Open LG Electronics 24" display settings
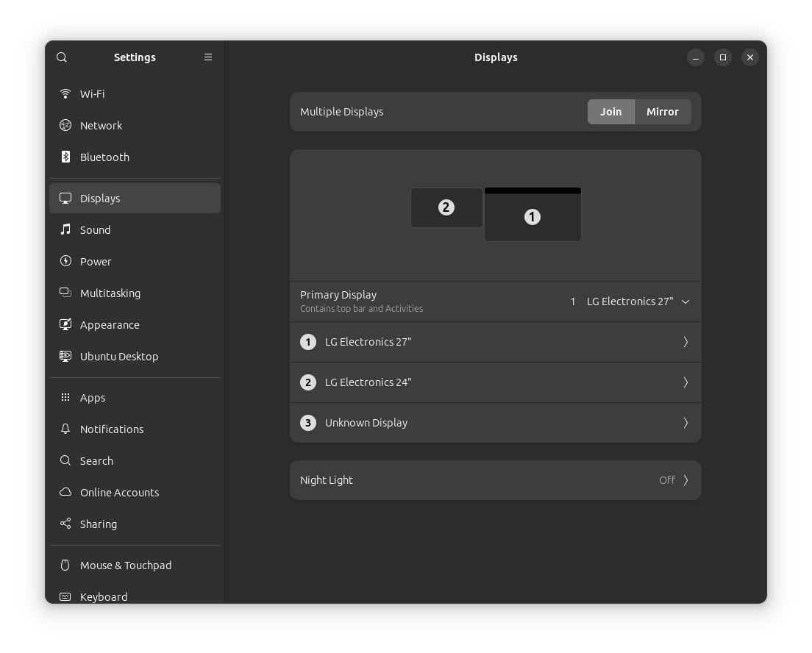The width and height of the screenshot is (812, 653). [x=496, y=382]
